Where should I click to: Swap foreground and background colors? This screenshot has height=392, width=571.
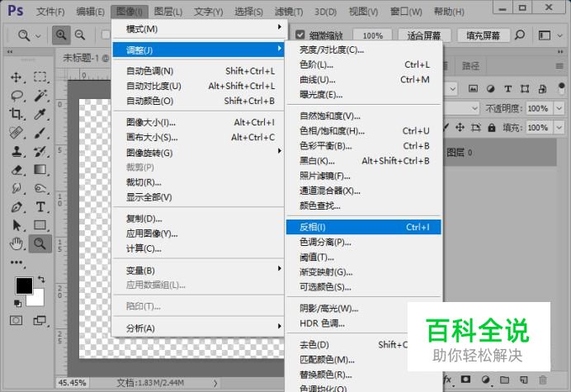(x=41, y=280)
